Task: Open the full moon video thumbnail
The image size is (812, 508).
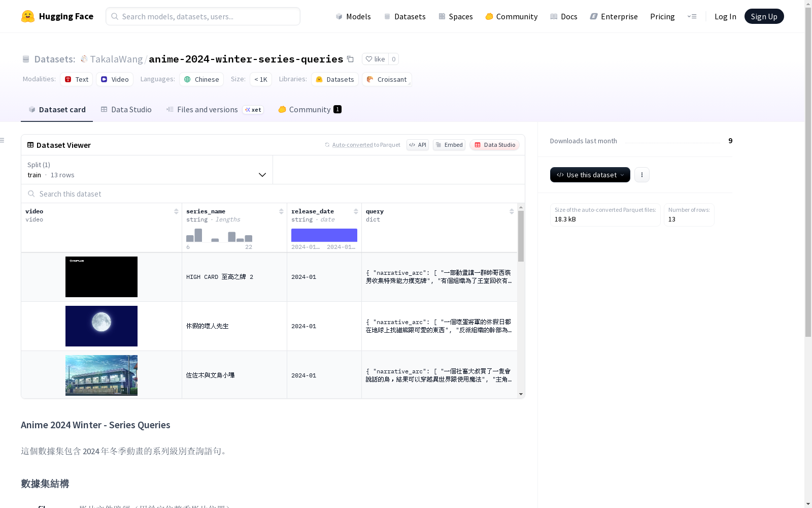Action: click(x=101, y=326)
